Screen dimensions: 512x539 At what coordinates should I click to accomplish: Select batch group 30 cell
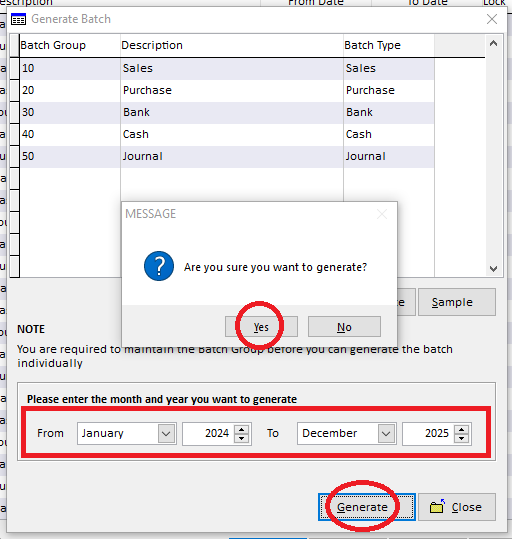[70, 112]
